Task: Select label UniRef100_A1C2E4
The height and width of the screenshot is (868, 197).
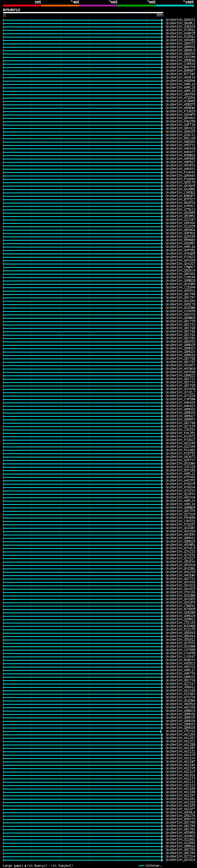Action: click(180, 735)
